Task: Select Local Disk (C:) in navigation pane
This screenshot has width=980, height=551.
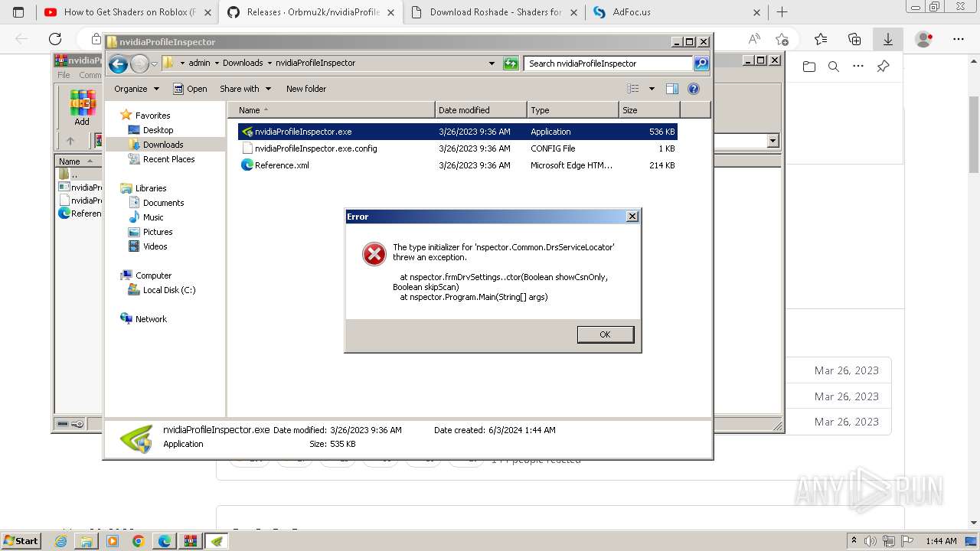Action: [169, 290]
